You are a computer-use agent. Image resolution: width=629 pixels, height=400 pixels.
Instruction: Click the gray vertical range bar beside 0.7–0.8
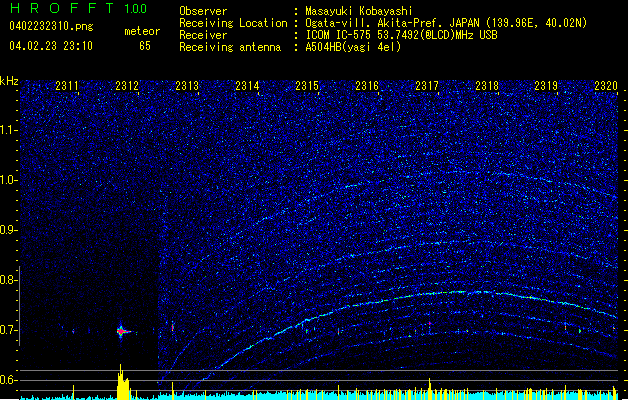(20, 305)
